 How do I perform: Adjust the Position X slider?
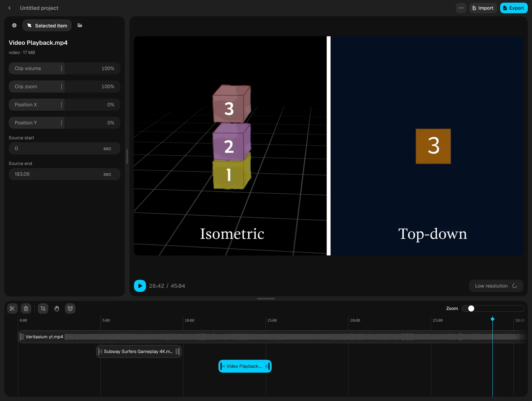click(x=64, y=105)
